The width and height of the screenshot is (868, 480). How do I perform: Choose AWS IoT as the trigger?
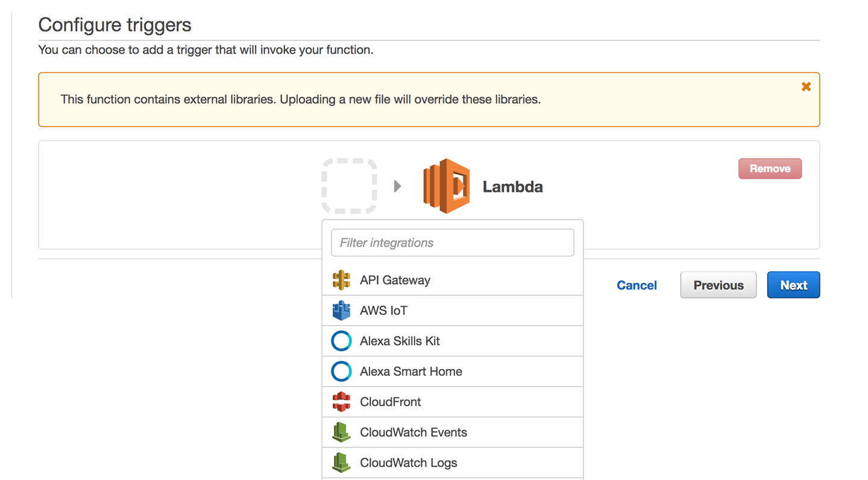(383, 311)
